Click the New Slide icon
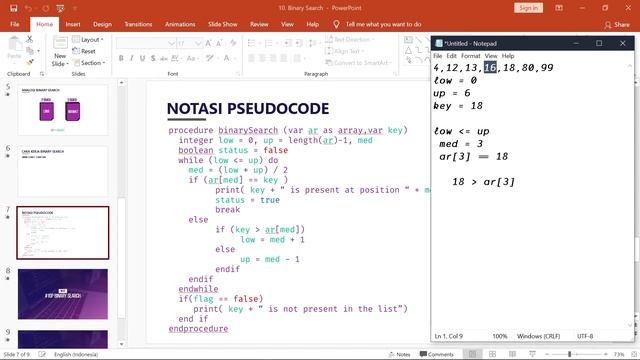Screen dimensions: 640x360 (60, 43)
